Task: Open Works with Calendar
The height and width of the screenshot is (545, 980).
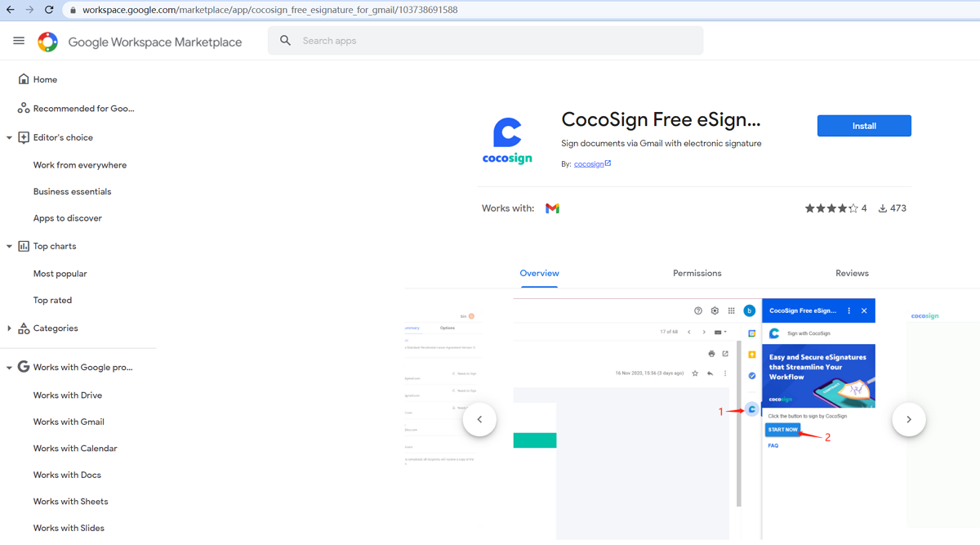Action: 75,448
